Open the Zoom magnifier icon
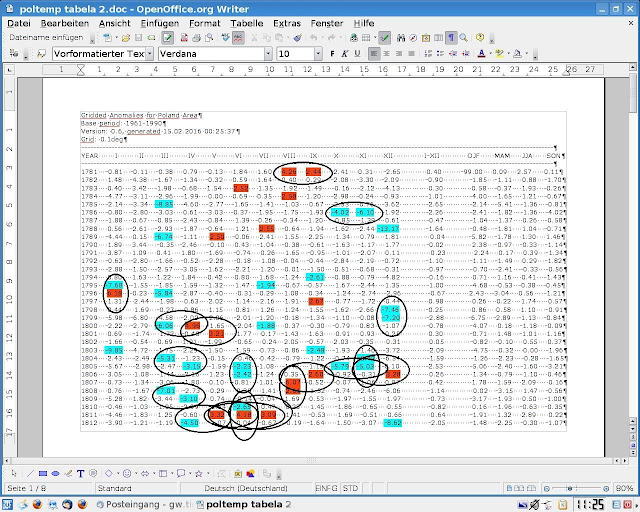This screenshot has height=512, width=640. point(463,38)
